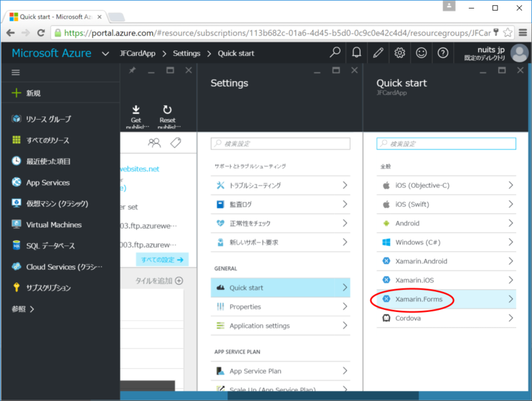Bookmark page with star icon
The image size is (532, 401).
point(507,33)
